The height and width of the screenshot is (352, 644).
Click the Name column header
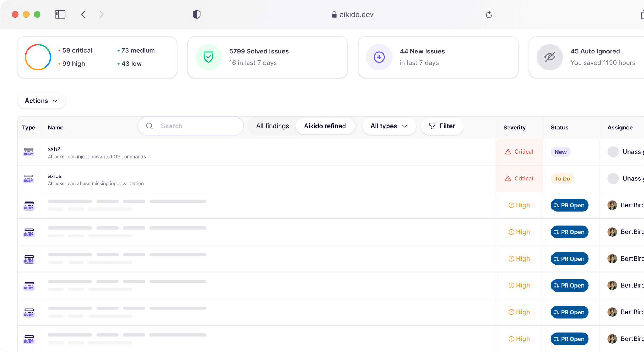click(56, 128)
